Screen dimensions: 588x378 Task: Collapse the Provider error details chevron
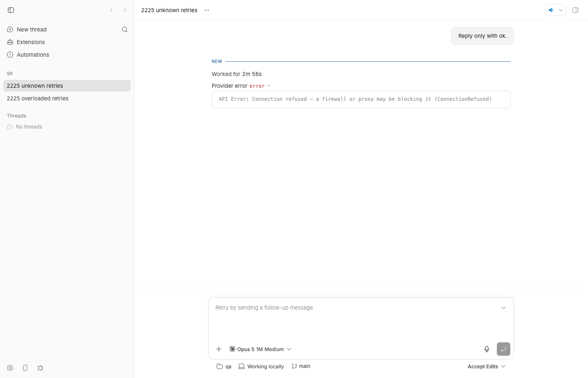coord(269,86)
